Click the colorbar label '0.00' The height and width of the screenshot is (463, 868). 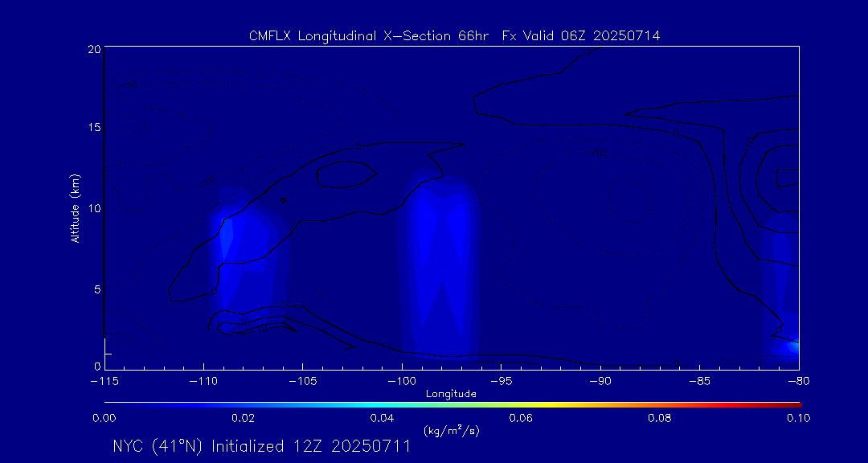[104, 418]
